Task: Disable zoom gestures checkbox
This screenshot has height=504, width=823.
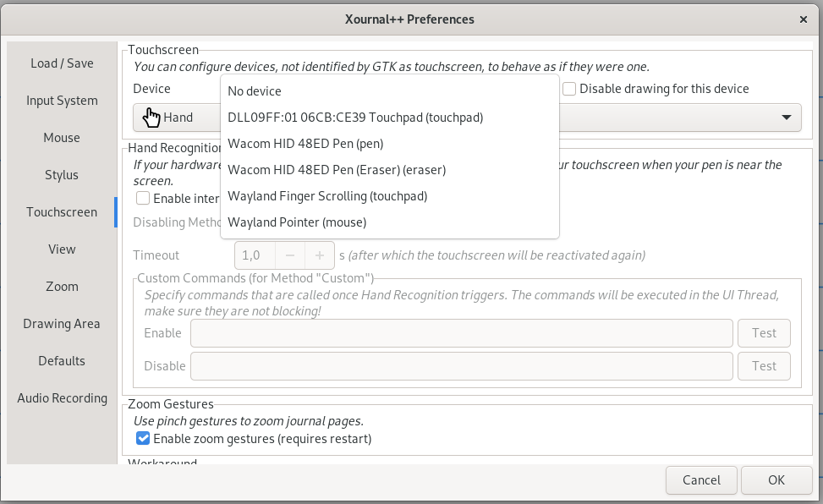Action: pos(143,438)
